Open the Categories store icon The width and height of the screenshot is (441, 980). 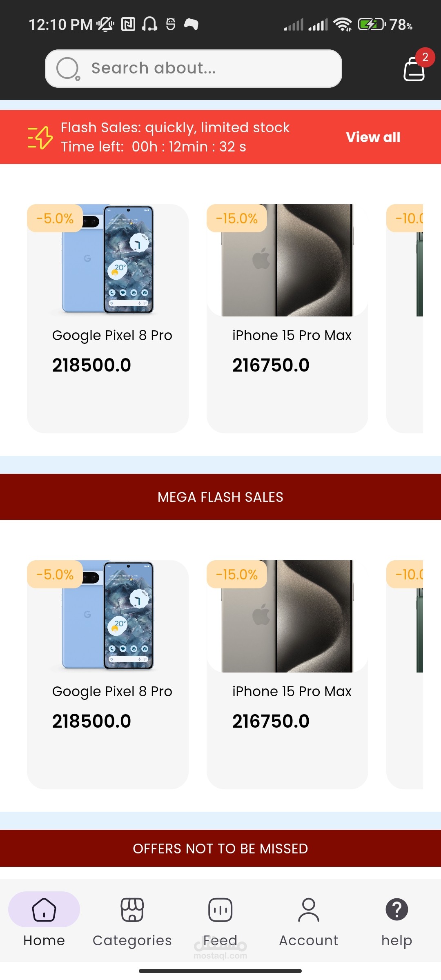[132, 910]
